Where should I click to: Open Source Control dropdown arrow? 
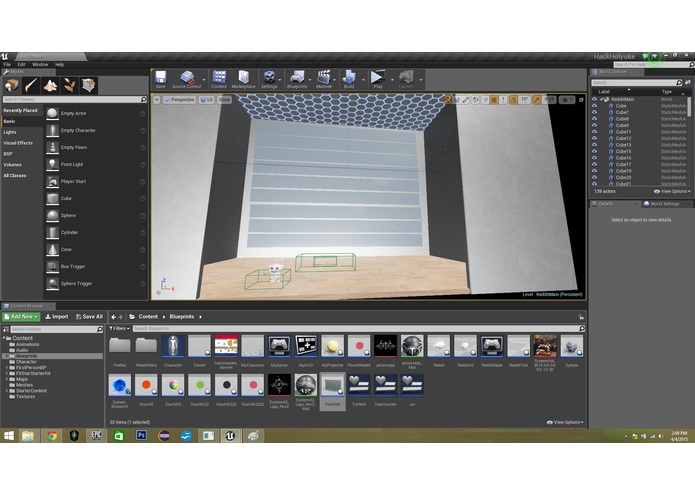[x=204, y=80]
